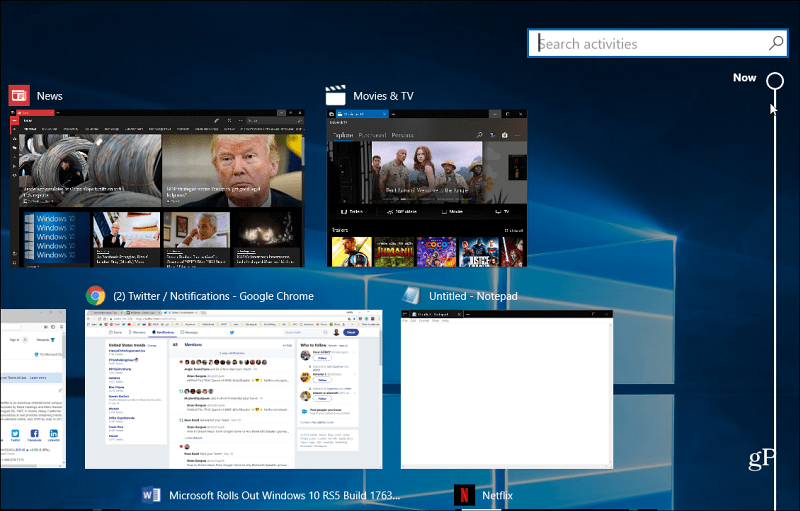Click the Notepad icon next to Untitled
Viewport: 800px width, 511px height.
411,296
